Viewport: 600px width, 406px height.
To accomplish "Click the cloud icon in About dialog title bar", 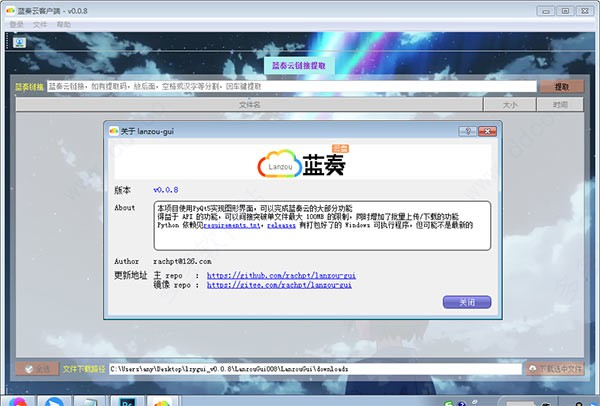I will pos(114,131).
